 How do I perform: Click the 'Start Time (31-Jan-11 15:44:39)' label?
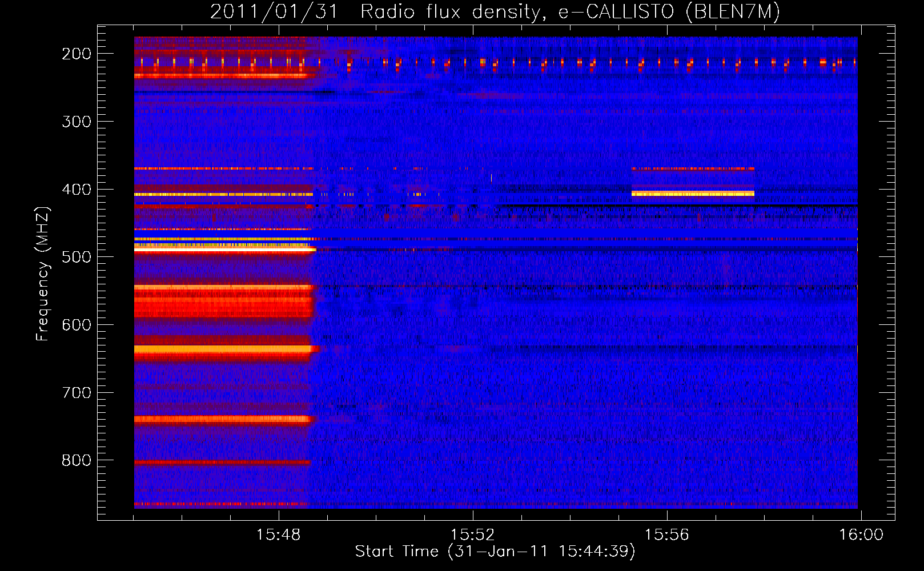(495, 552)
